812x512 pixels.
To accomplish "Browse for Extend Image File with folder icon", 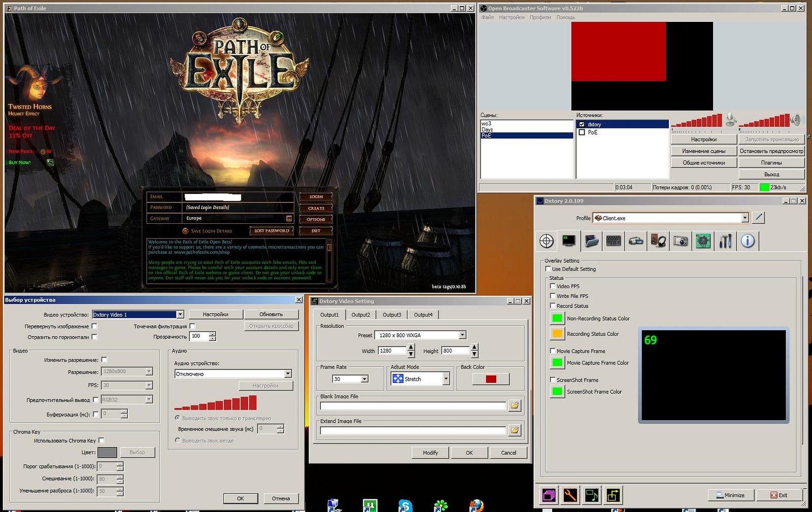I will (515, 430).
